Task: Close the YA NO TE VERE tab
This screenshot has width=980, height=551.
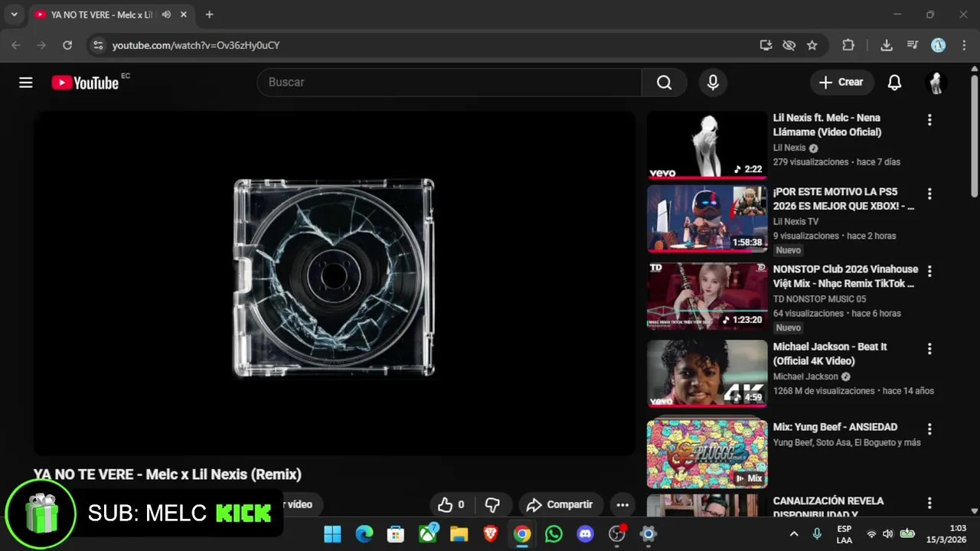Action: coord(184,15)
